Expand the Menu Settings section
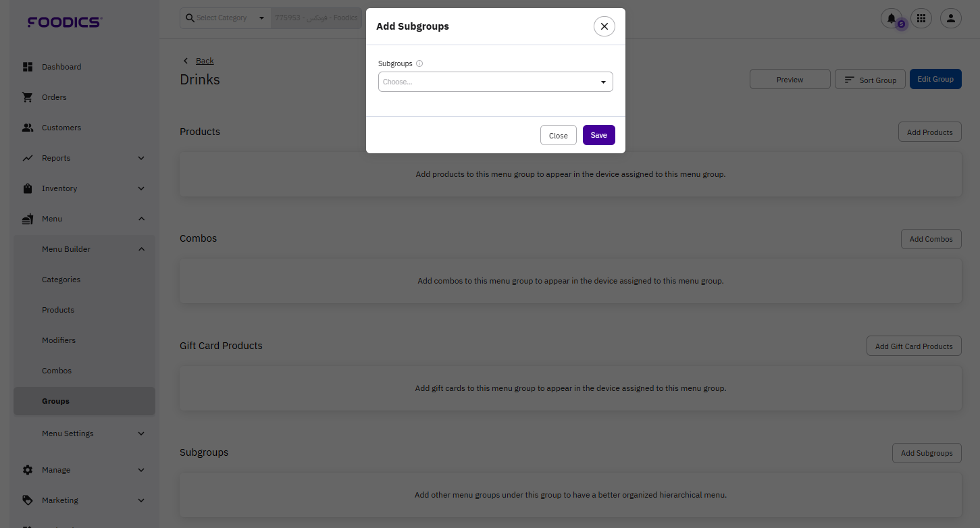 (141, 433)
